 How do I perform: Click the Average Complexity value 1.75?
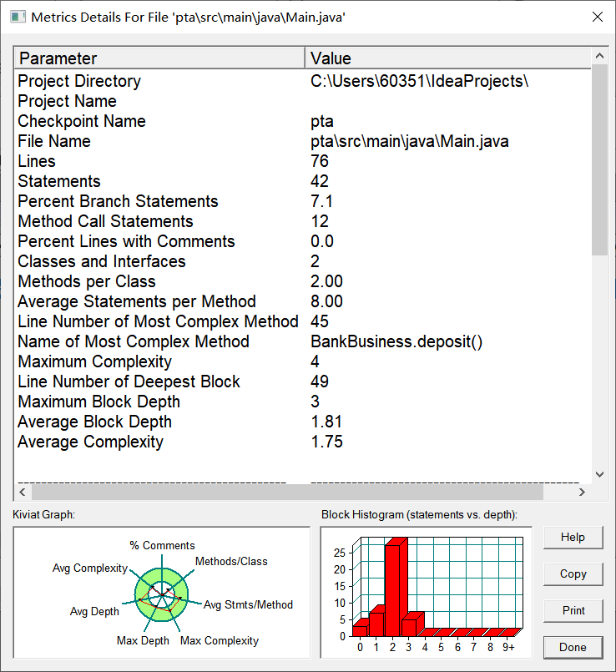[326, 442]
